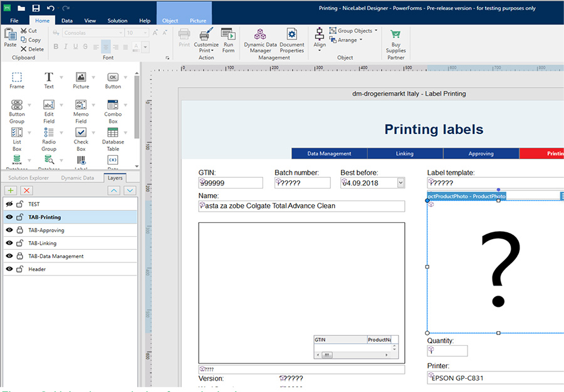Select the Check Box tool
The width and height of the screenshot is (564, 392).
[x=81, y=140]
